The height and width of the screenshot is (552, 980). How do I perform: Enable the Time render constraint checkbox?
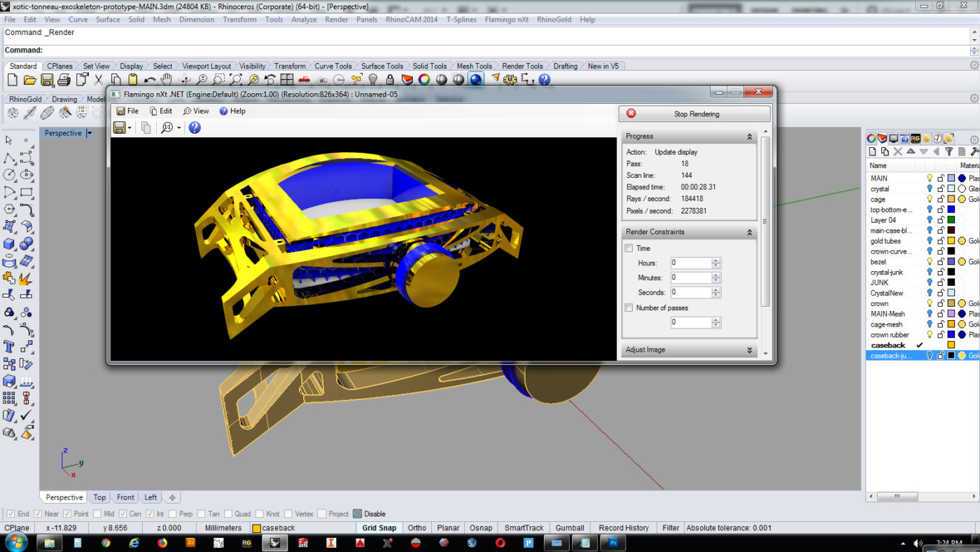click(629, 248)
